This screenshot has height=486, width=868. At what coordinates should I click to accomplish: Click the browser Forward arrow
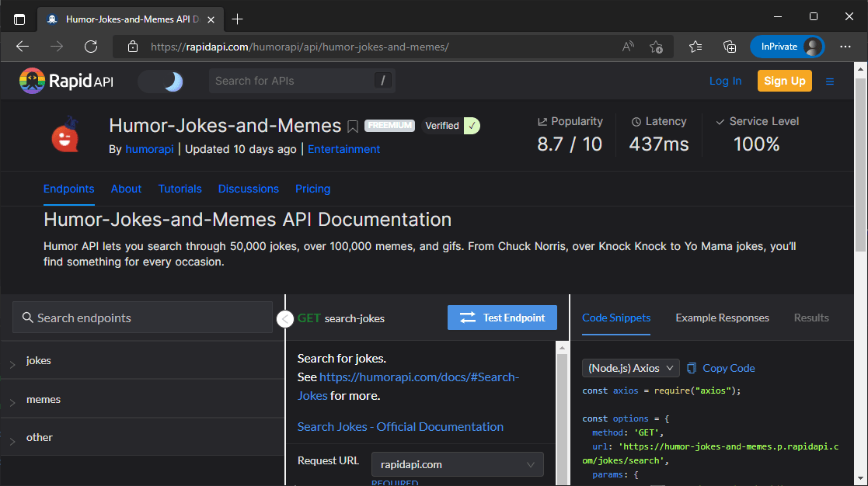57,47
